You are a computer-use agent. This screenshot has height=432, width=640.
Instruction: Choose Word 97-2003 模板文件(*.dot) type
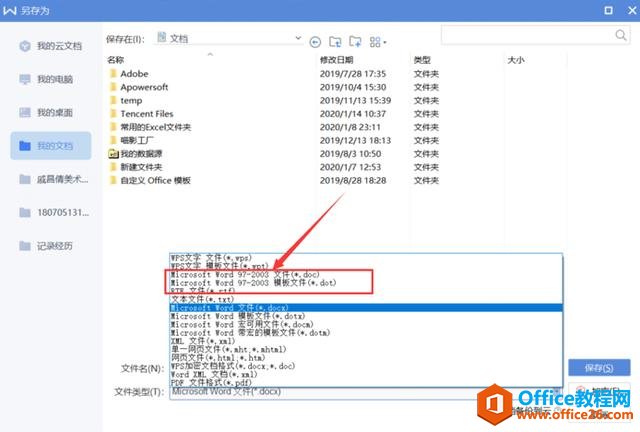pyautogui.click(x=366, y=283)
